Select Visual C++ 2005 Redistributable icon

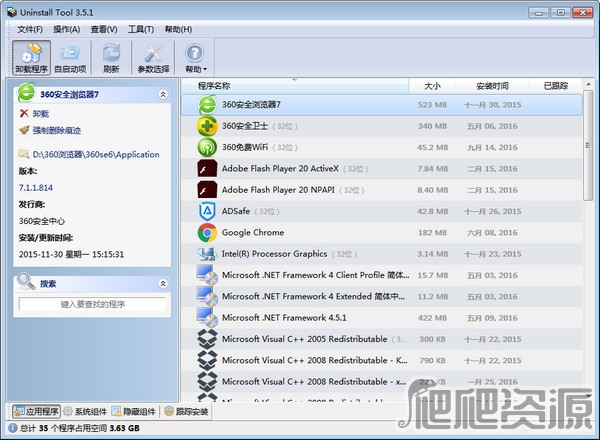tap(207, 339)
